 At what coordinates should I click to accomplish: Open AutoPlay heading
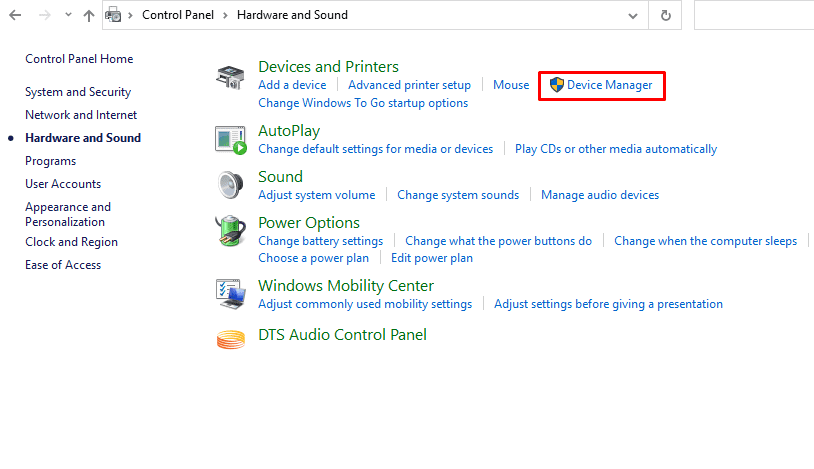click(289, 131)
